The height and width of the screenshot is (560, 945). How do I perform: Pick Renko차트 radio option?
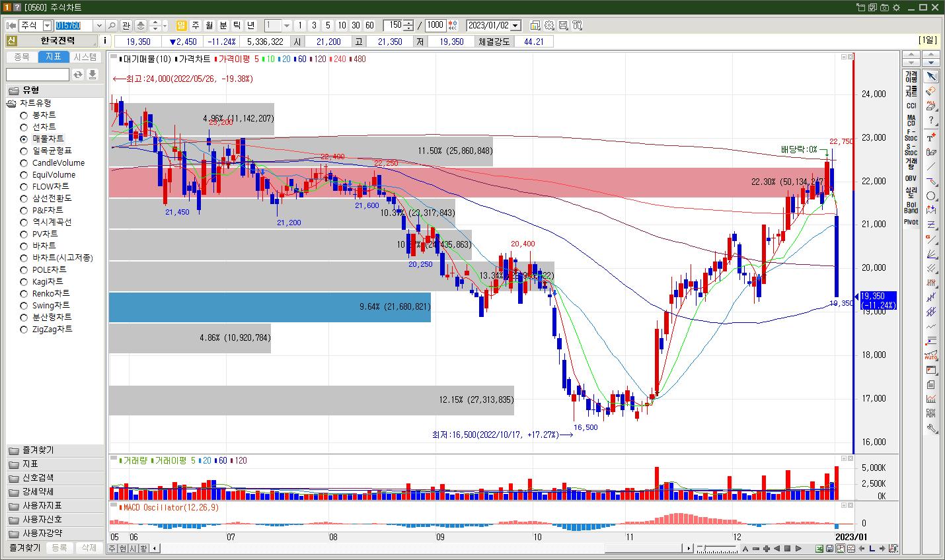[x=24, y=293]
